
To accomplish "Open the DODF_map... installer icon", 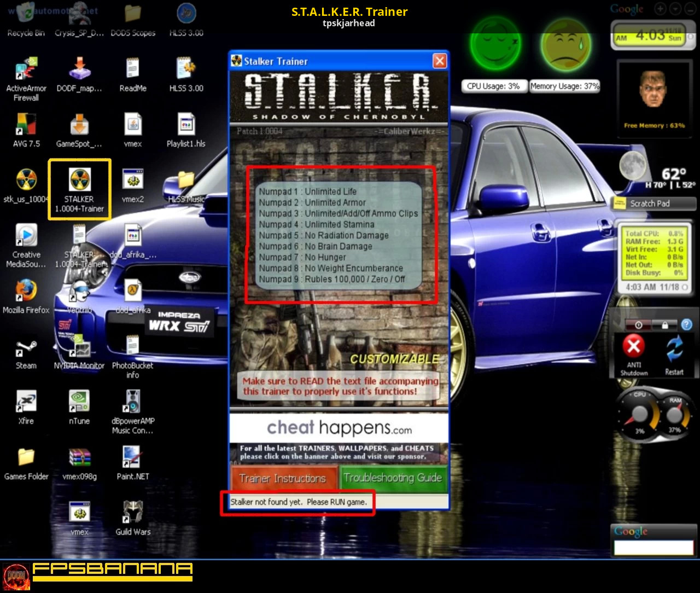I will click(x=79, y=75).
